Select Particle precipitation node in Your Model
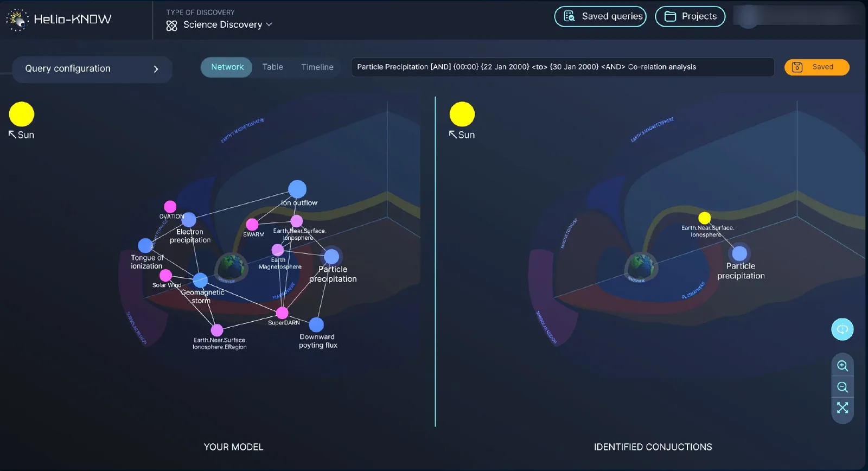The image size is (868, 471). click(x=331, y=257)
